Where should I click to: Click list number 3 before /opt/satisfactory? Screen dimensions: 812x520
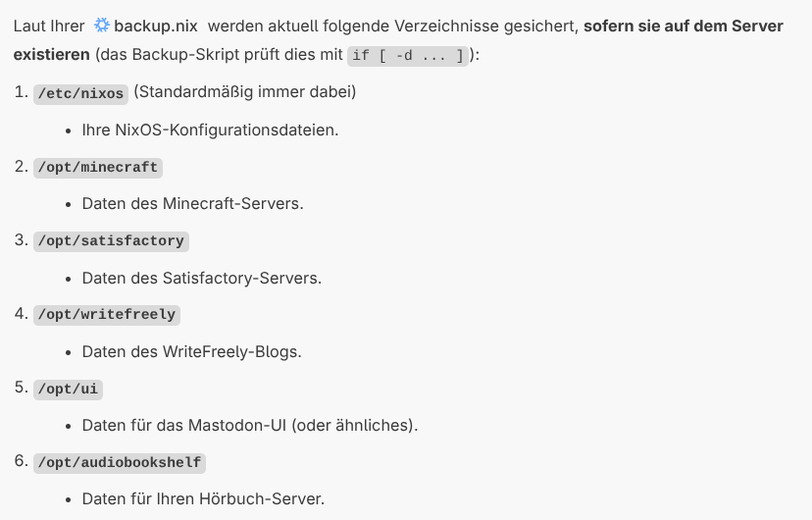[21, 239]
